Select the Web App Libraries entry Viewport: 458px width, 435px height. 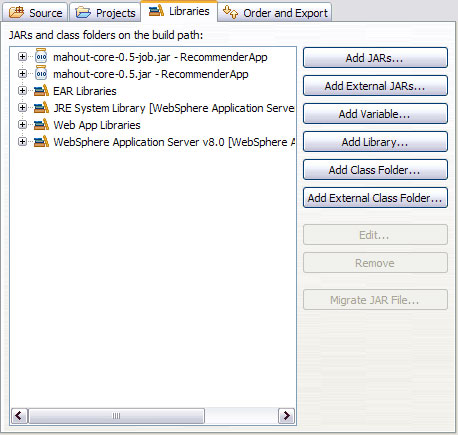[x=97, y=125]
